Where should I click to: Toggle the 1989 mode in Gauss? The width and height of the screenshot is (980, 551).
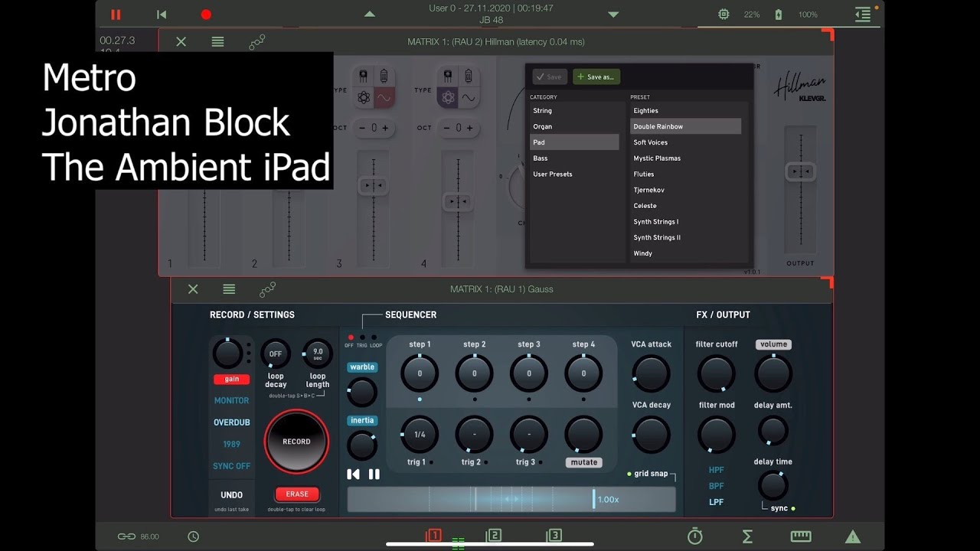(x=231, y=444)
